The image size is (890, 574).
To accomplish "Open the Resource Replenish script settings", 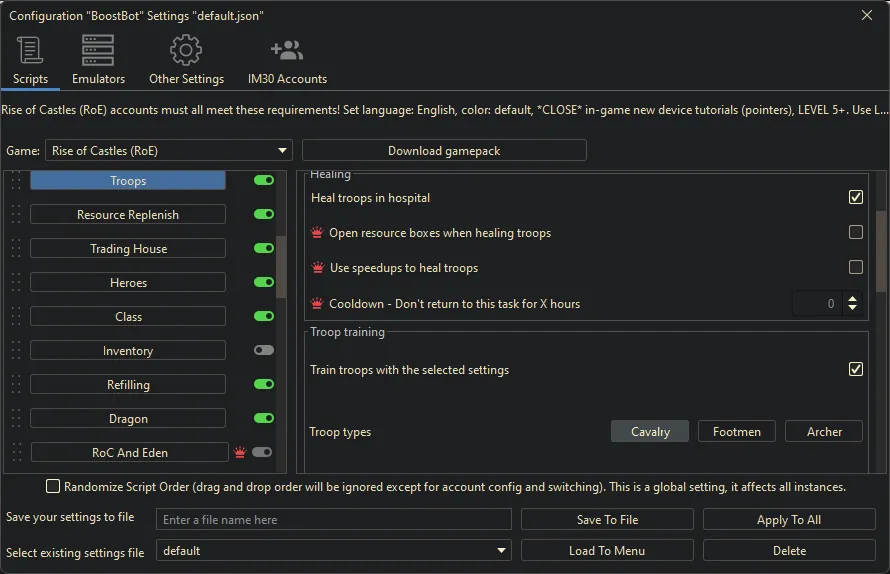I will [x=128, y=215].
